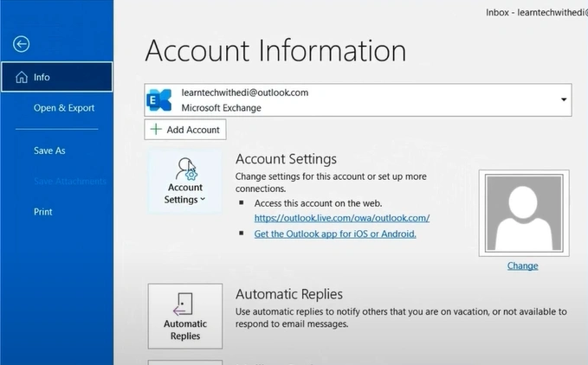Click the Account Settings person-gear icon

[x=186, y=169]
